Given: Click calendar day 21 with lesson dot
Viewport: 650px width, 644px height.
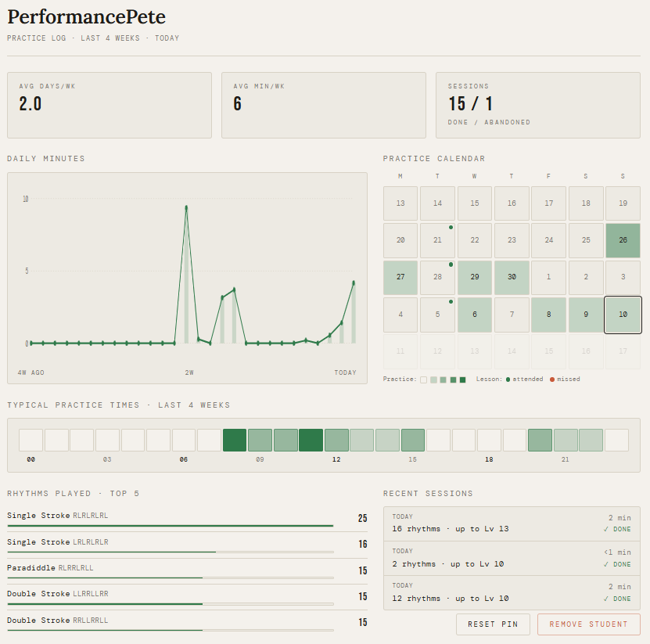Looking at the screenshot, I should click(437, 240).
